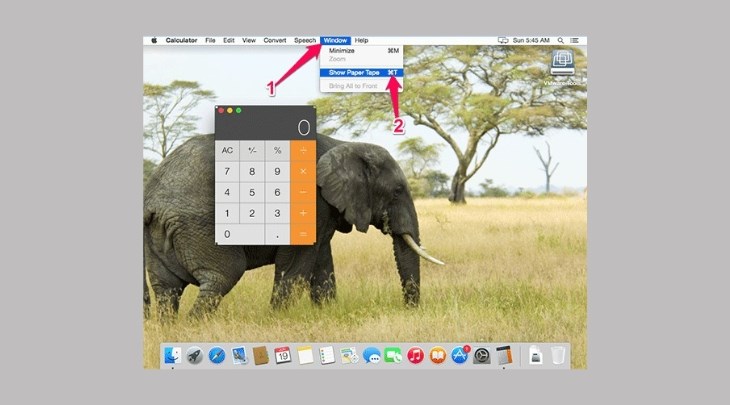730x405 pixels.
Task: Open Finder from the dock
Action: (172, 355)
